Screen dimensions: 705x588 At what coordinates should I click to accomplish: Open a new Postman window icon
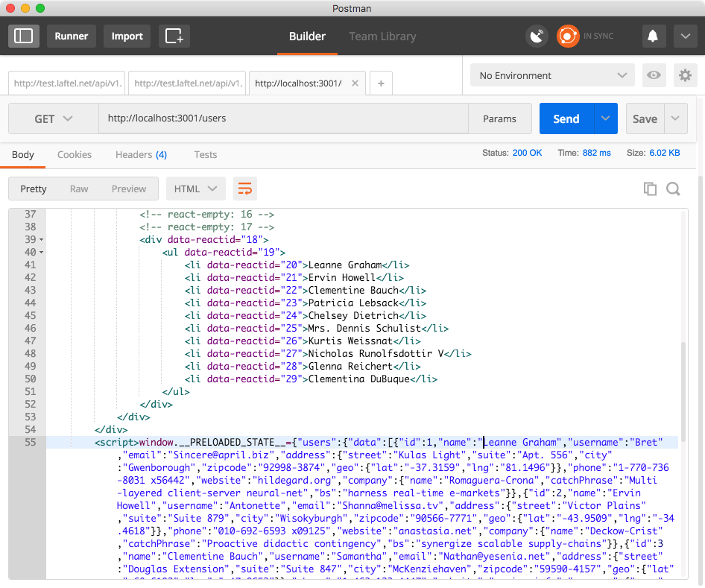point(174,36)
